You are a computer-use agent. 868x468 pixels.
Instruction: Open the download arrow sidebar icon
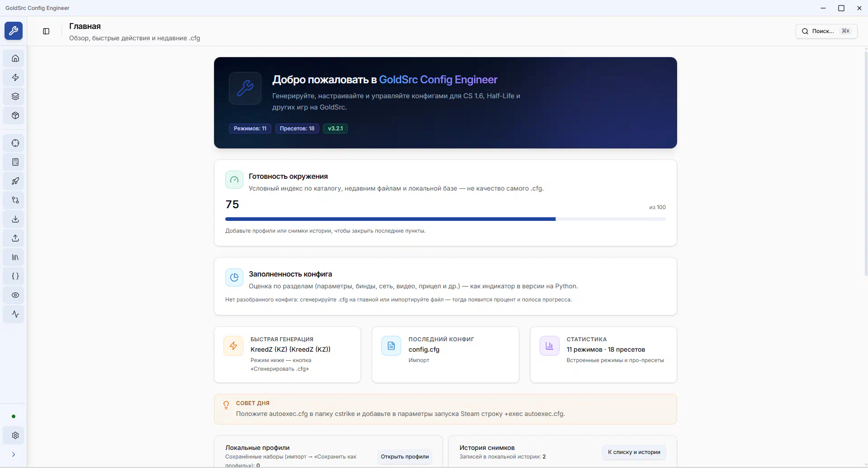pos(15,219)
